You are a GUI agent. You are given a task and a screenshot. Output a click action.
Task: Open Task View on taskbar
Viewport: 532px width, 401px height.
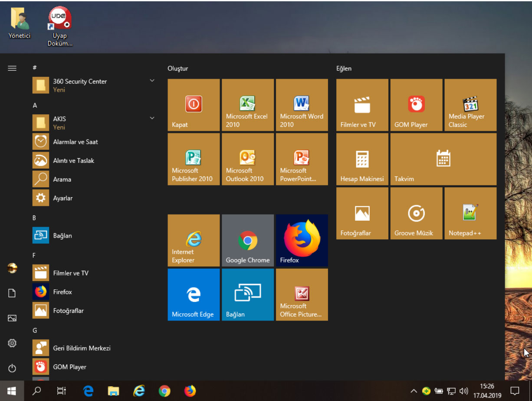point(62,391)
